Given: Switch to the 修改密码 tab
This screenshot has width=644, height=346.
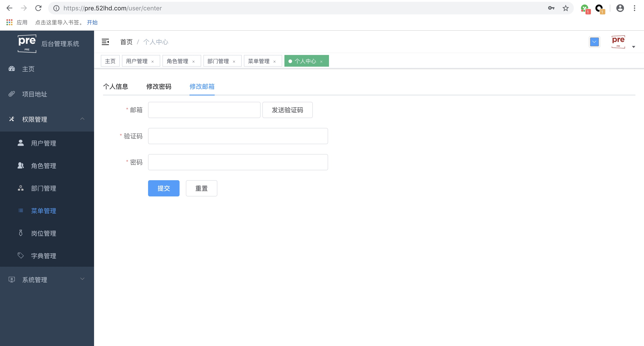Looking at the screenshot, I should [x=158, y=86].
